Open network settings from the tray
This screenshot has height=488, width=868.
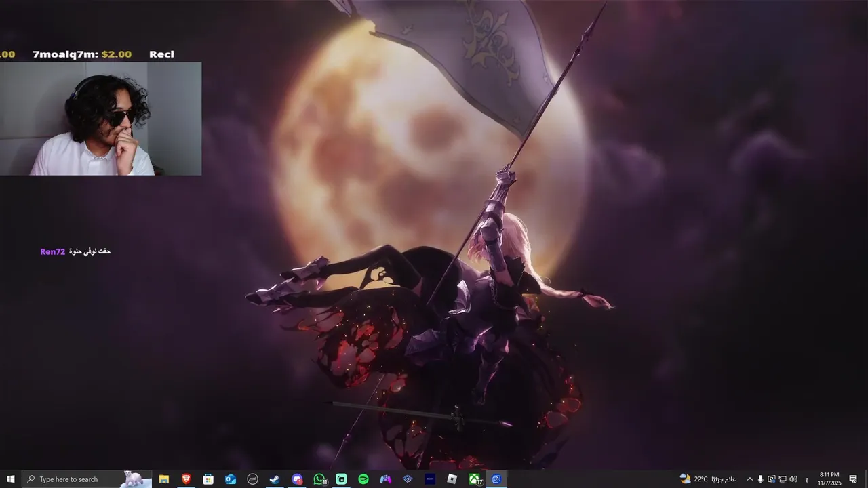click(782, 479)
